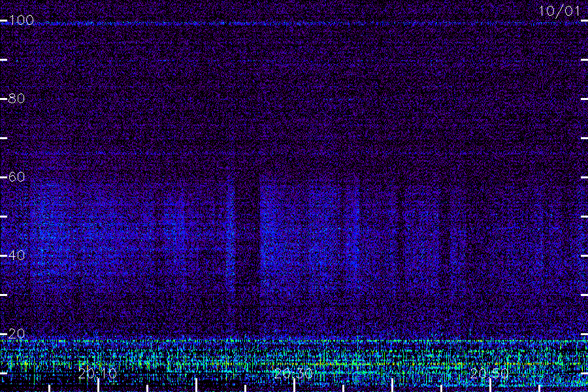Click the 20:10 time label
This screenshot has width=588, height=392.
[97, 374]
